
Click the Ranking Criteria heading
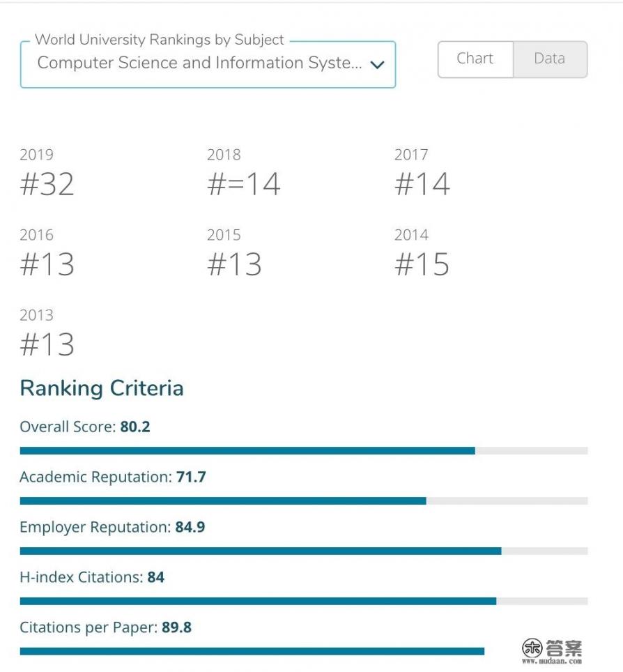coord(102,388)
